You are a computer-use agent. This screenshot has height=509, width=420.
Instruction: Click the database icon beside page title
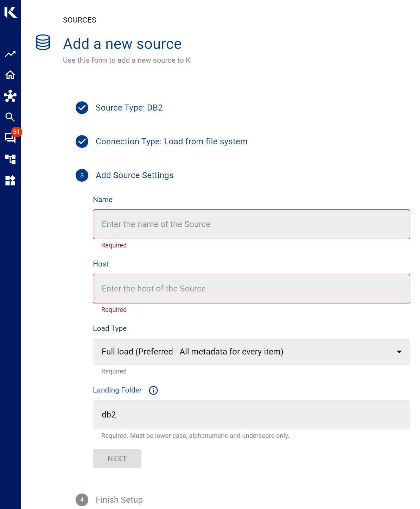tap(43, 43)
